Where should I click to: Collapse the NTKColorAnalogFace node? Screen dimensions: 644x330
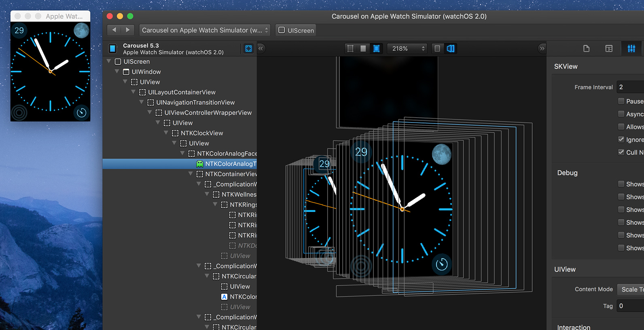coord(182,153)
